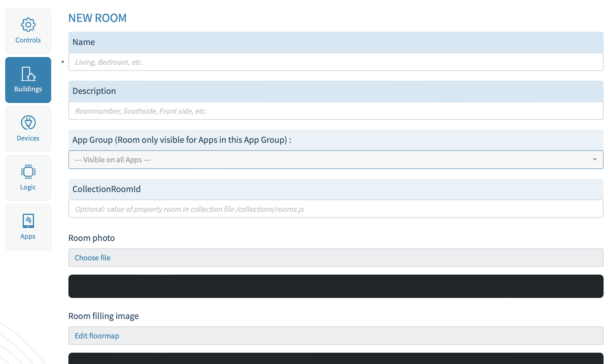This screenshot has width=612, height=364.
Task: Select the Apps menu label
Action: click(28, 236)
